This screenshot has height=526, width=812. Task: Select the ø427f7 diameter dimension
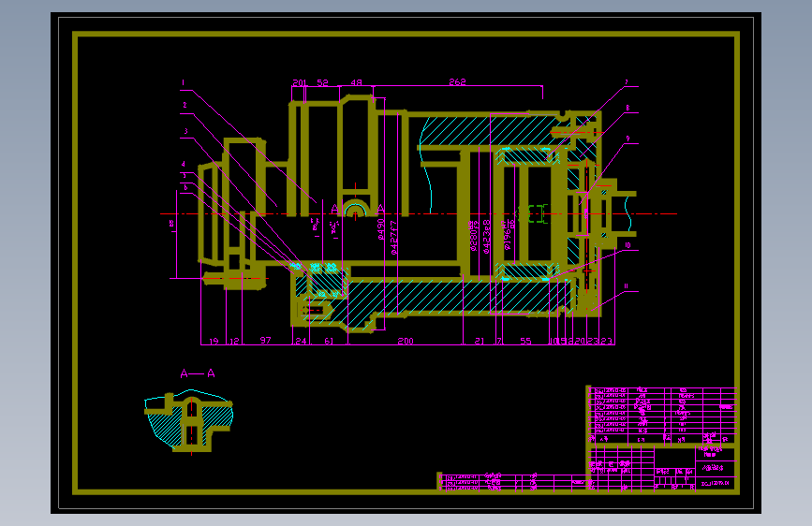tap(394, 238)
